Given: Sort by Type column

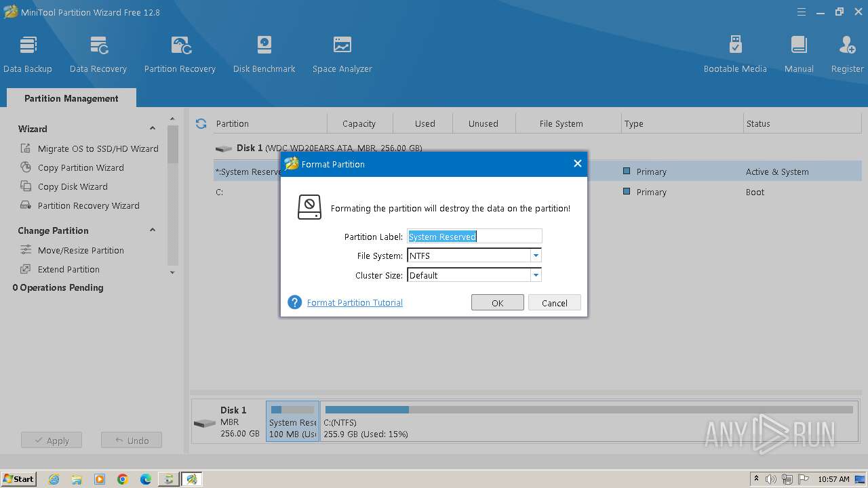Looking at the screenshot, I should coord(682,123).
